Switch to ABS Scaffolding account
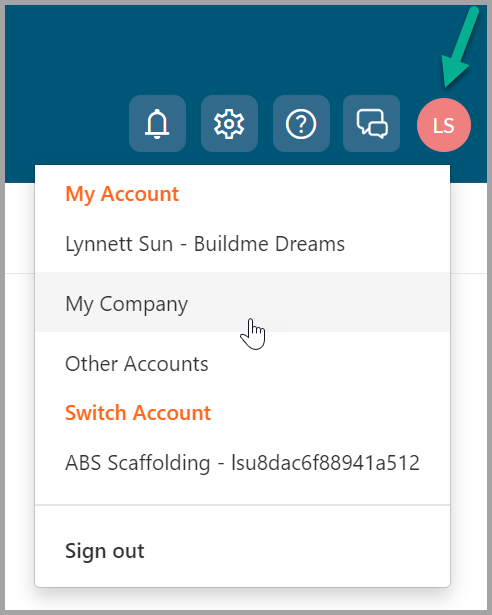The height and width of the screenshot is (615, 492). (242, 463)
